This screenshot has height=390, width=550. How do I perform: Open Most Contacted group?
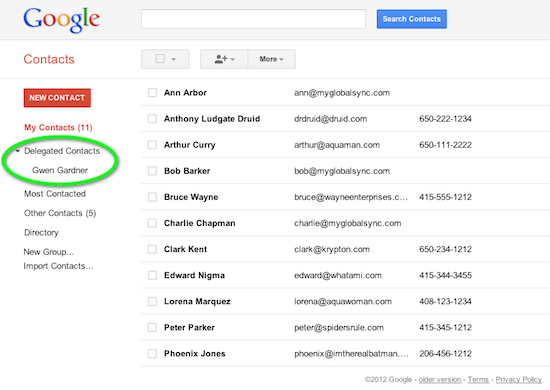point(55,194)
